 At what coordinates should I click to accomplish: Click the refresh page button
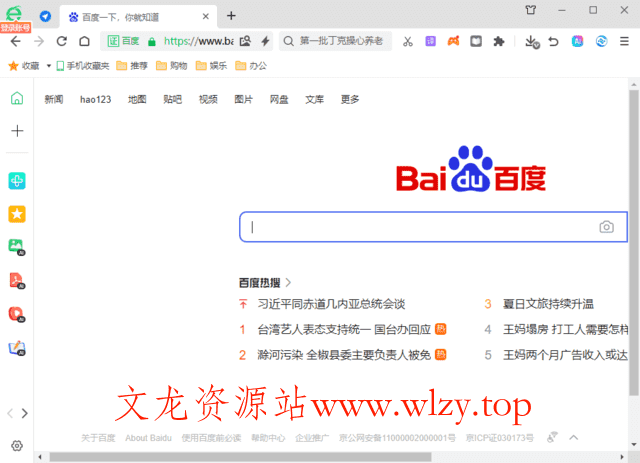61,41
